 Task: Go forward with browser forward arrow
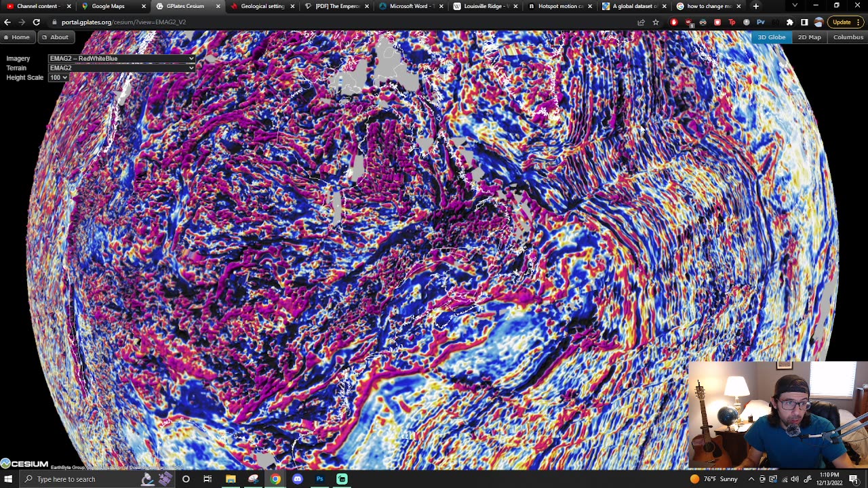(x=22, y=22)
